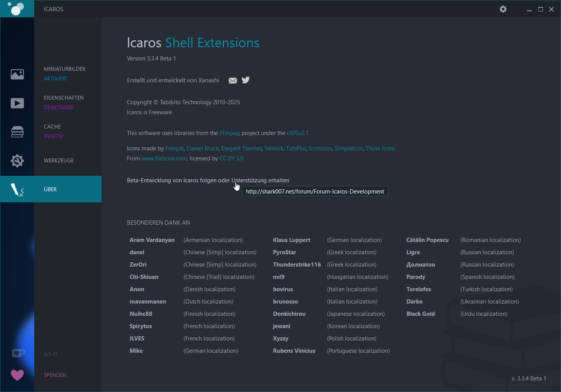
Task: Open the FFmpeg project link
Action: (230, 133)
